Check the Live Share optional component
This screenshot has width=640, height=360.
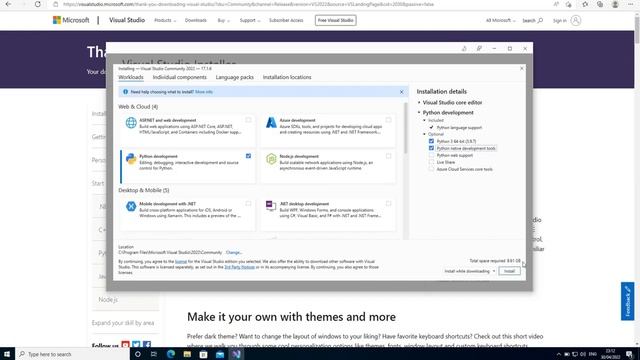pyautogui.click(x=431, y=162)
